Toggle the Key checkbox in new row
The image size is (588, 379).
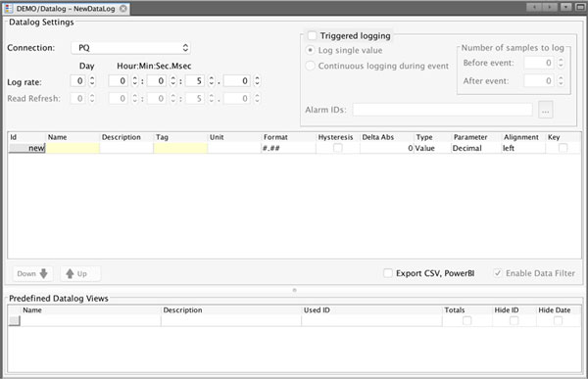pyautogui.click(x=563, y=148)
